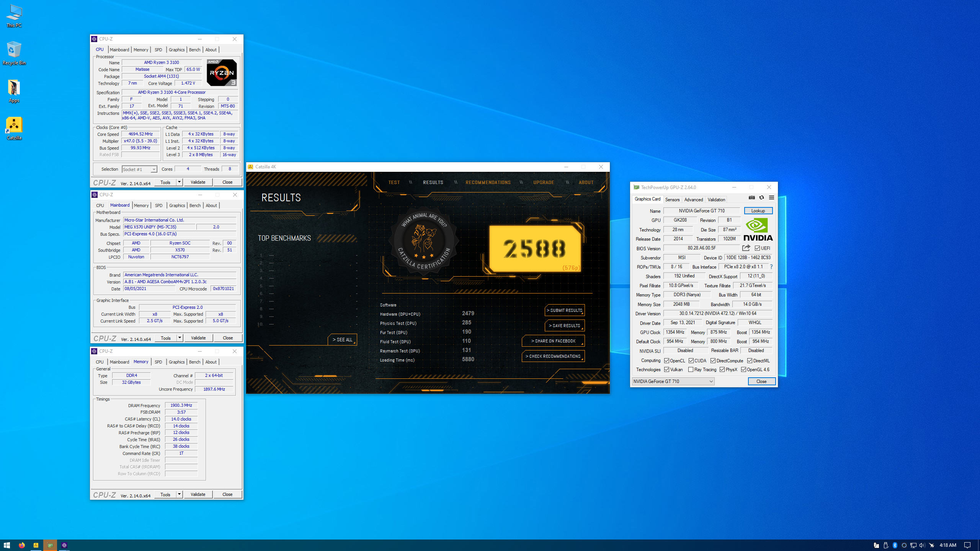Open the NVIDIA GeForce GT 710 GPU dropdown
Screen dimensions: 980x551
coord(673,381)
